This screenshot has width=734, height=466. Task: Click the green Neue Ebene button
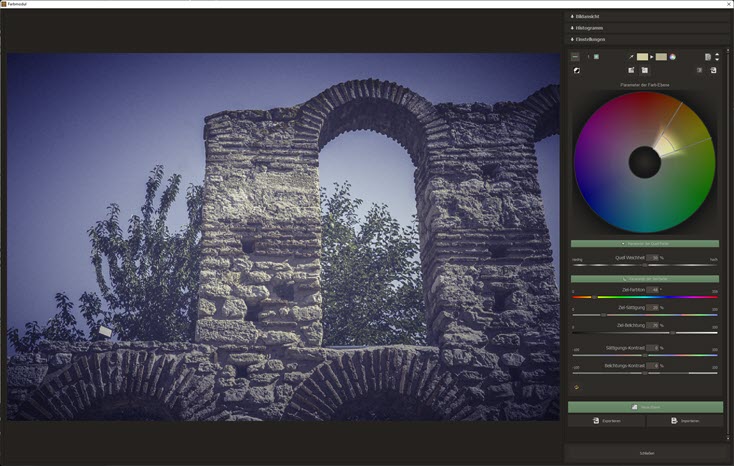[645, 407]
